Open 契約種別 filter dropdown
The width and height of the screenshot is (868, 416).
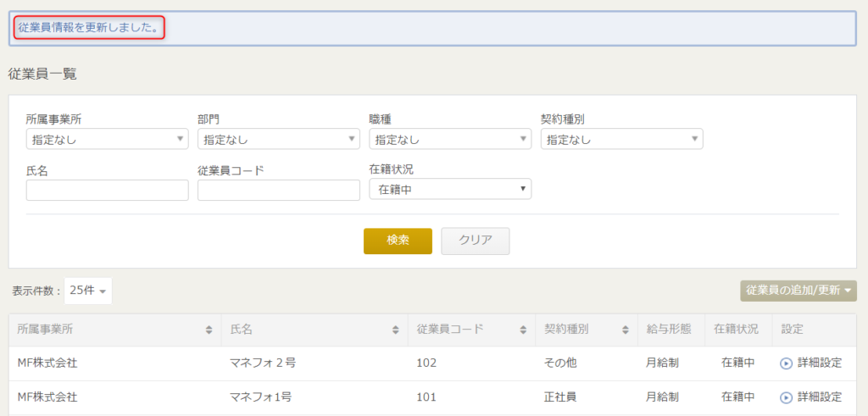(621, 140)
